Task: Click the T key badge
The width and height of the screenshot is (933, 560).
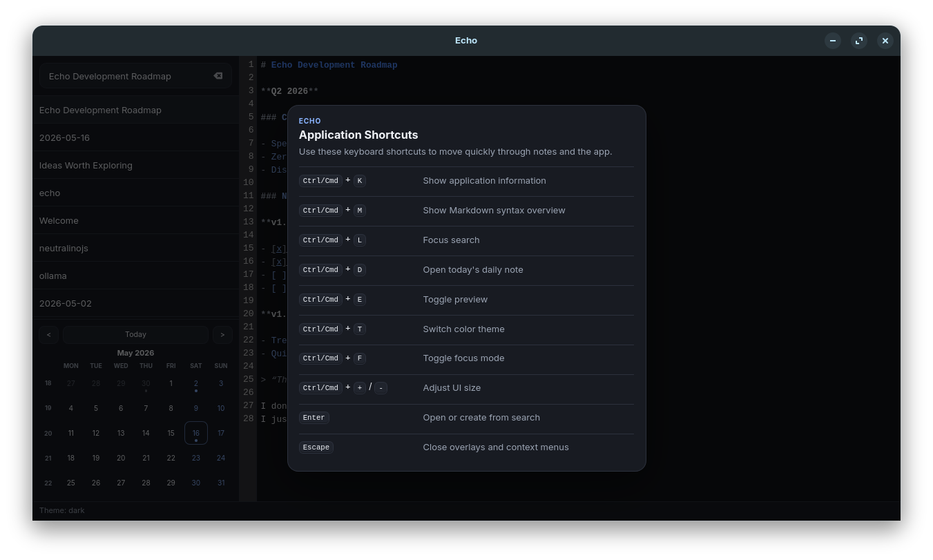Action: [360, 329]
